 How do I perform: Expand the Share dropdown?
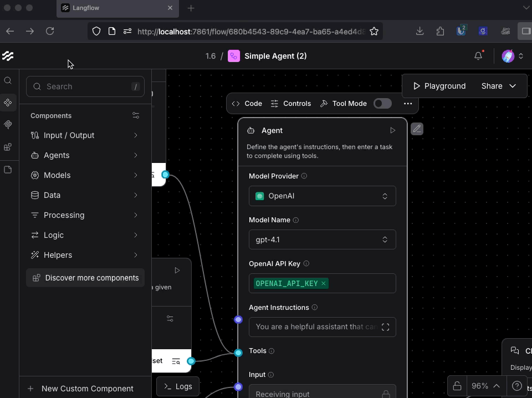tap(498, 86)
